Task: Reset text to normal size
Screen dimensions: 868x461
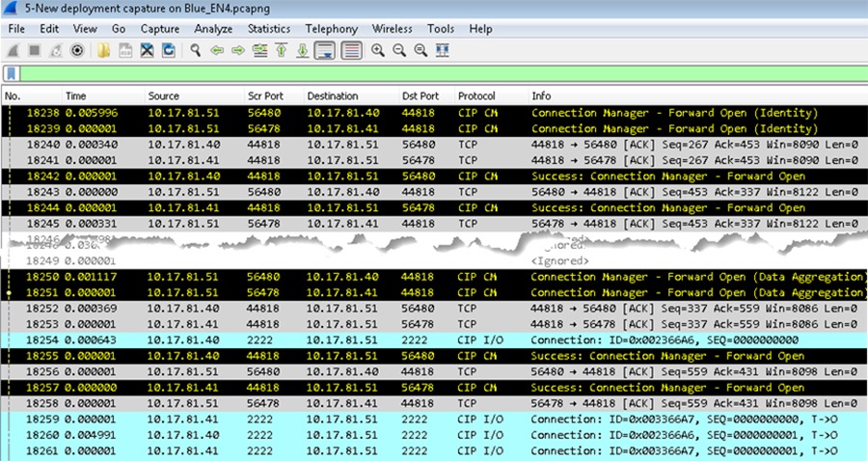Action: point(420,51)
